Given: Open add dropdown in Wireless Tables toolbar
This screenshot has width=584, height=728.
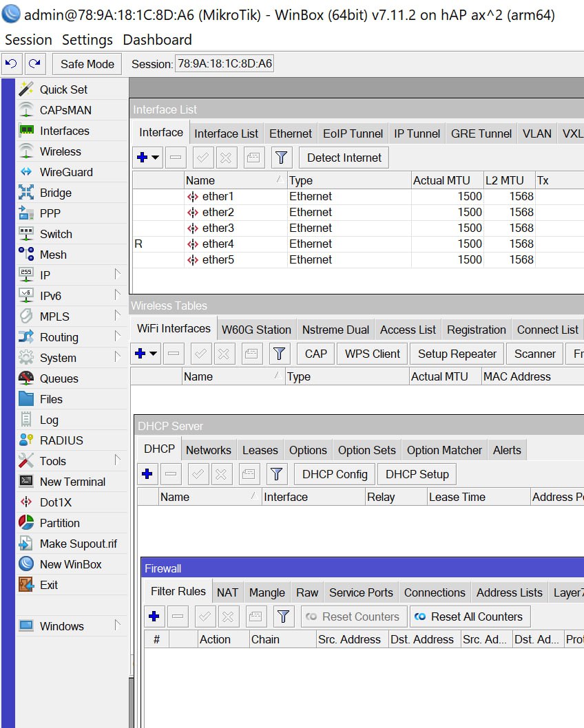Looking at the screenshot, I should point(154,354).
